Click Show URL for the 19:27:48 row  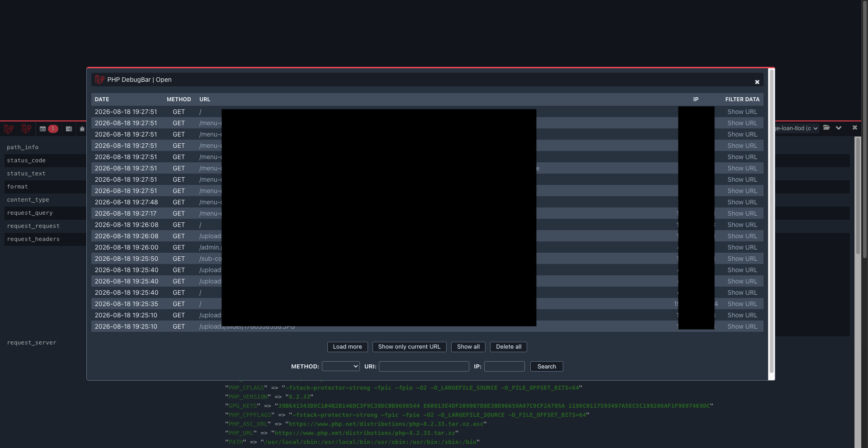pos(742,202)
